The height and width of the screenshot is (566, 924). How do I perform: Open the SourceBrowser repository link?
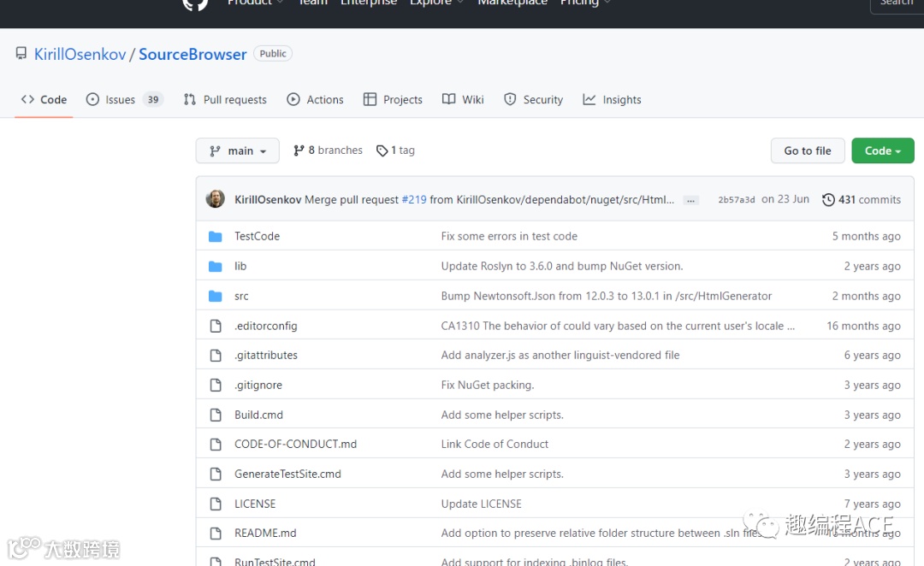point(192,54)
